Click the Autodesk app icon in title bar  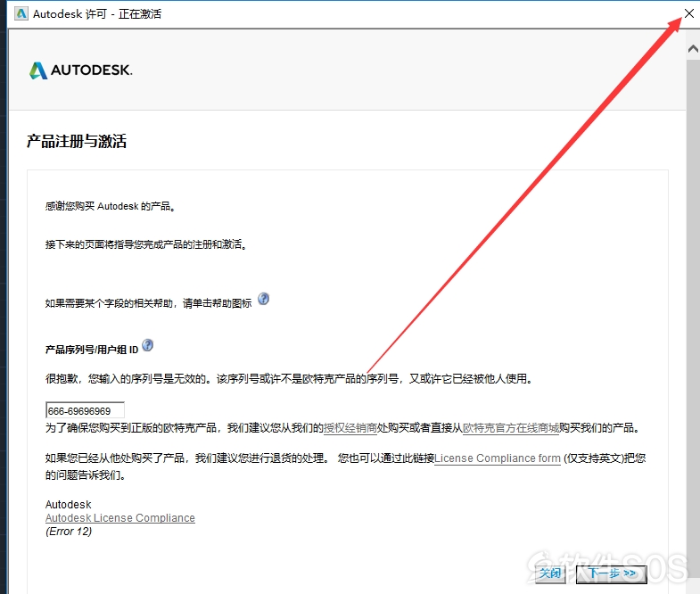[x=21, y=14]
